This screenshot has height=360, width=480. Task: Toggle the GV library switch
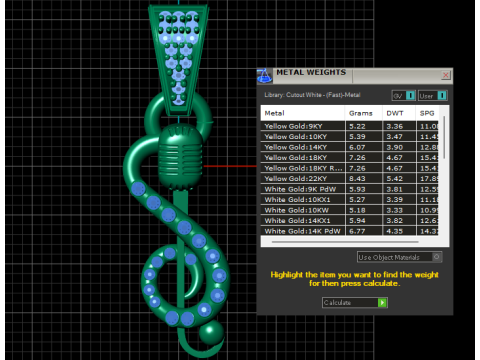pyautogui.click(x=404, y=96)
